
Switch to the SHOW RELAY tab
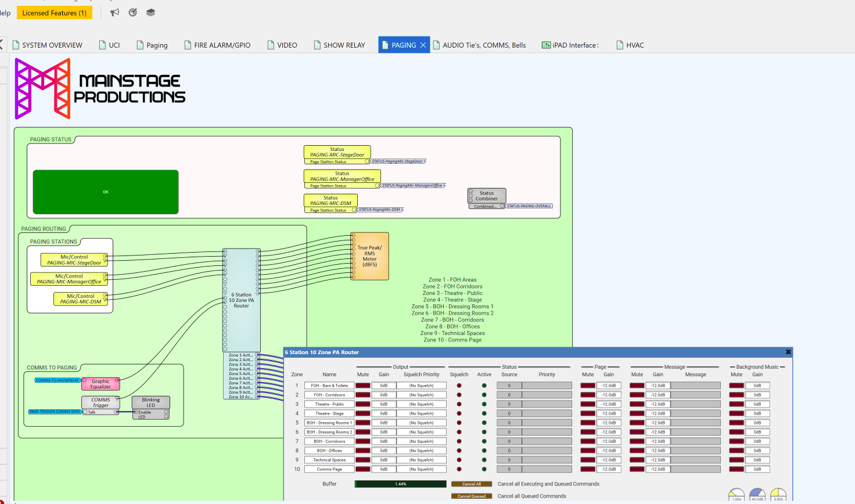pyautogui.click(x=339, y=45)
